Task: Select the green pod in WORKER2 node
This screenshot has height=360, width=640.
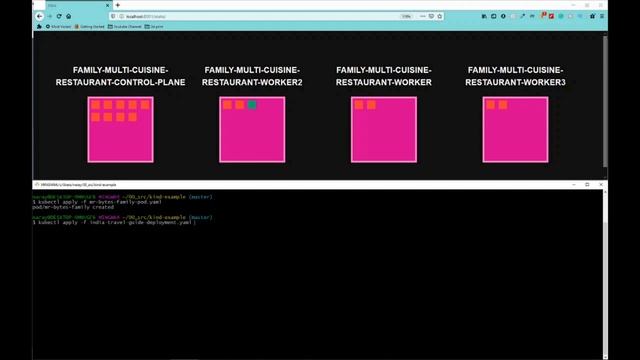Action: pos(252,105)
